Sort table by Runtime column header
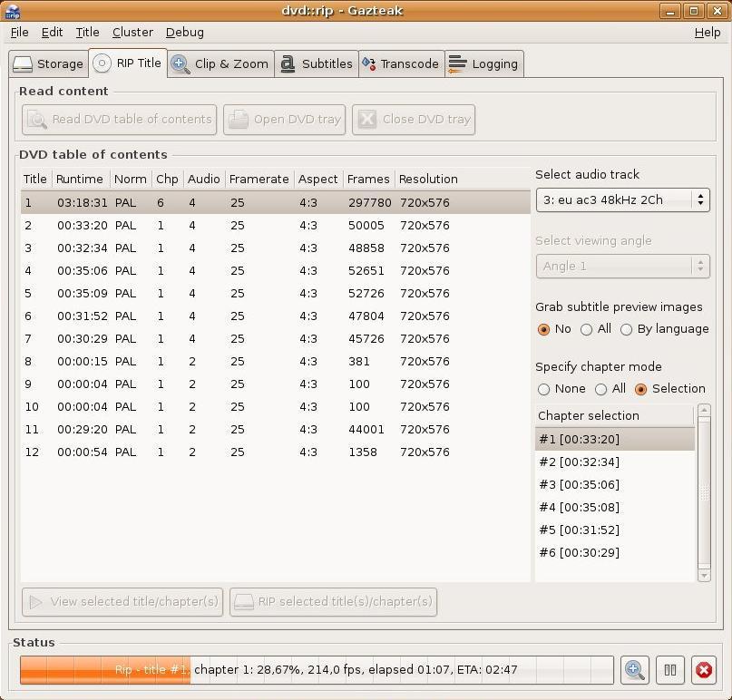Viewport: 732px width, 700px height. pos(81,180)
